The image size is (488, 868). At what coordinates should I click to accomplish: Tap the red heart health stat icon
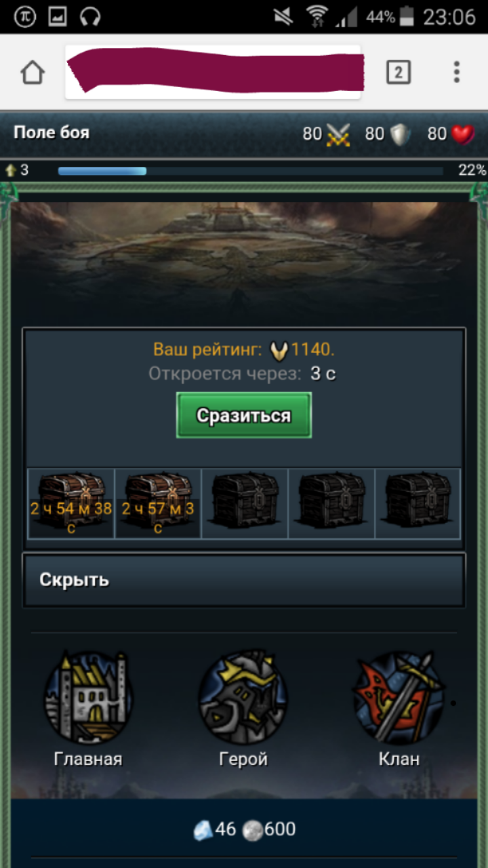[x=463, y=134]
